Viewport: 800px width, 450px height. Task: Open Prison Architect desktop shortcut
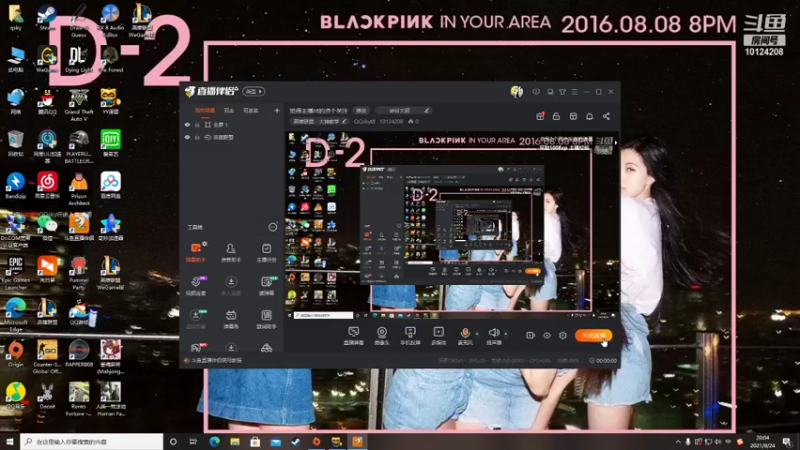[x=79, y=189]
